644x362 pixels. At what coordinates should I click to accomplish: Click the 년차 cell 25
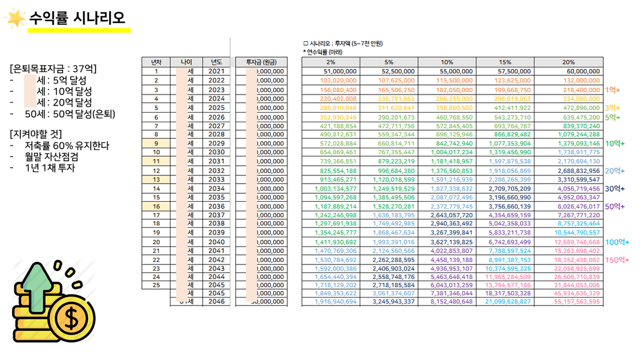pos(156,285)
